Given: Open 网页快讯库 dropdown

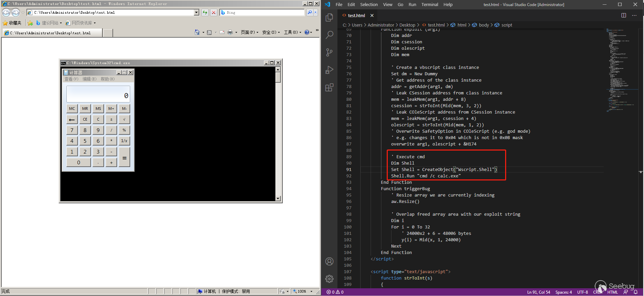Looking at the screenshot, I should (81, 23).
